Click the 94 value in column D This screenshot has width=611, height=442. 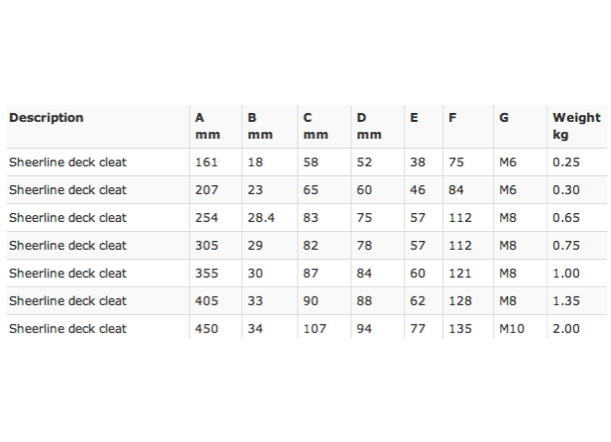(364, 329)
